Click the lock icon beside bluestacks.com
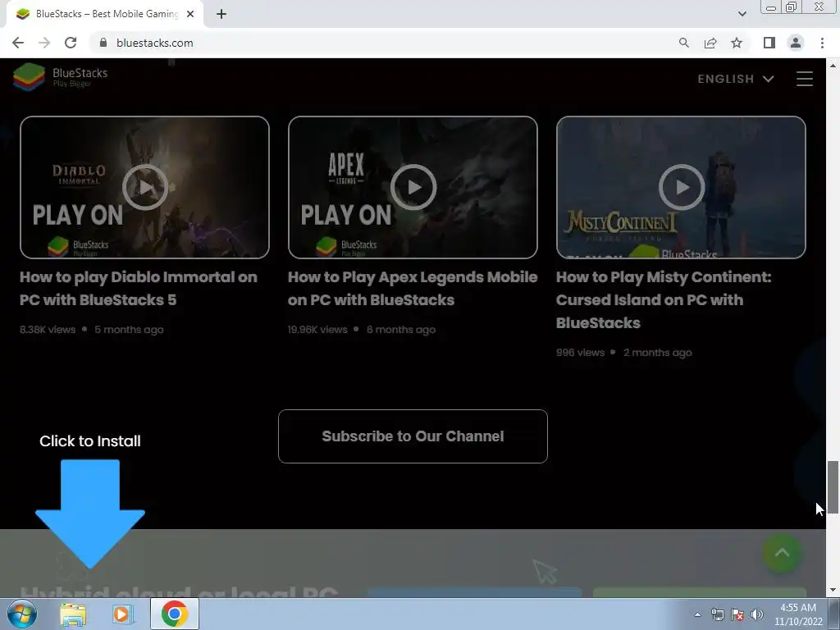The image size is (840, 630). click(103, 43)
